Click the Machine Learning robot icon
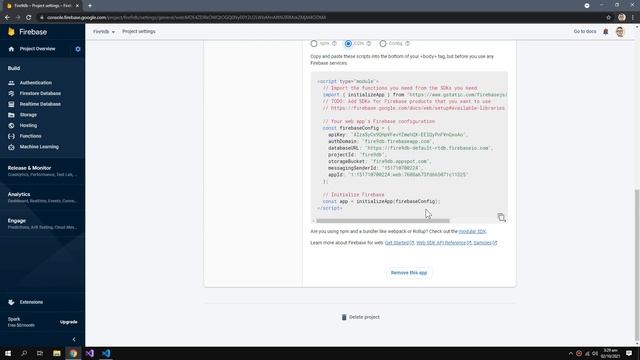 11,147
